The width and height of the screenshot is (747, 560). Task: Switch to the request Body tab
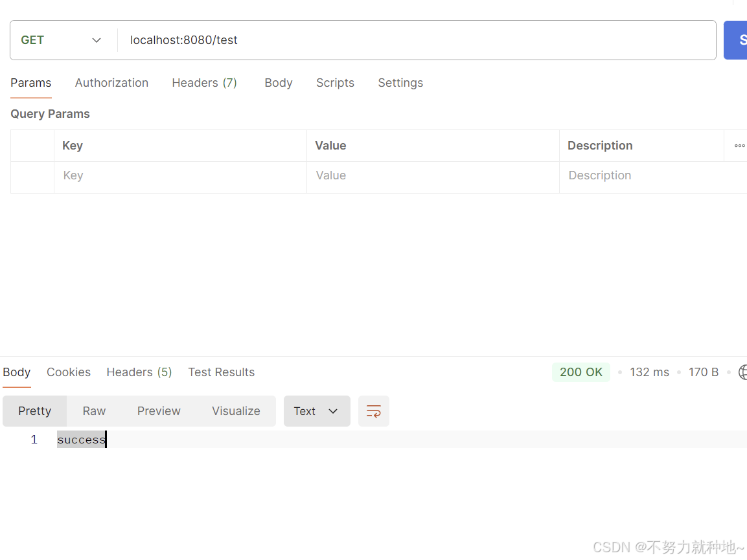tap(278, 83)
